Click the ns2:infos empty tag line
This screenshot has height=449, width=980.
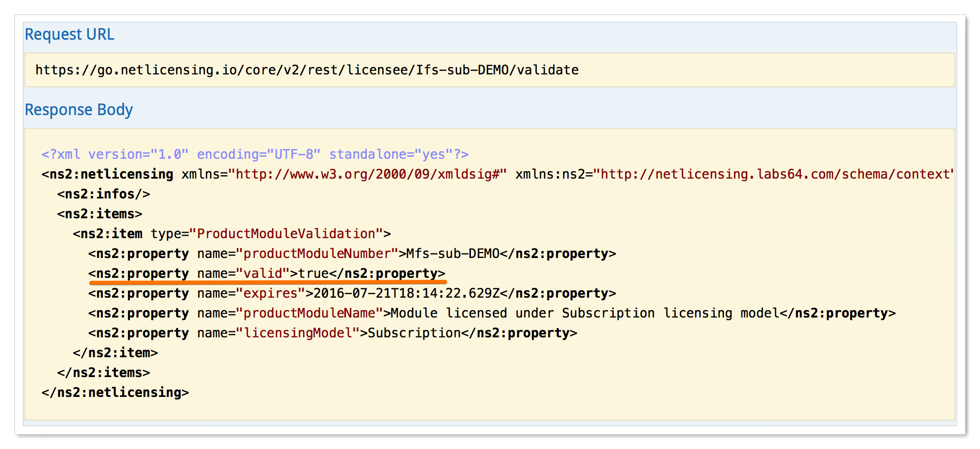point(104,194)
